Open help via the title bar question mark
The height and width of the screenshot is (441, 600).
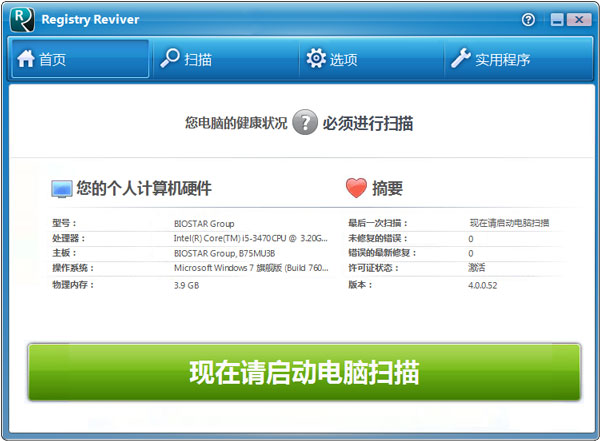[x=528, y=20]
